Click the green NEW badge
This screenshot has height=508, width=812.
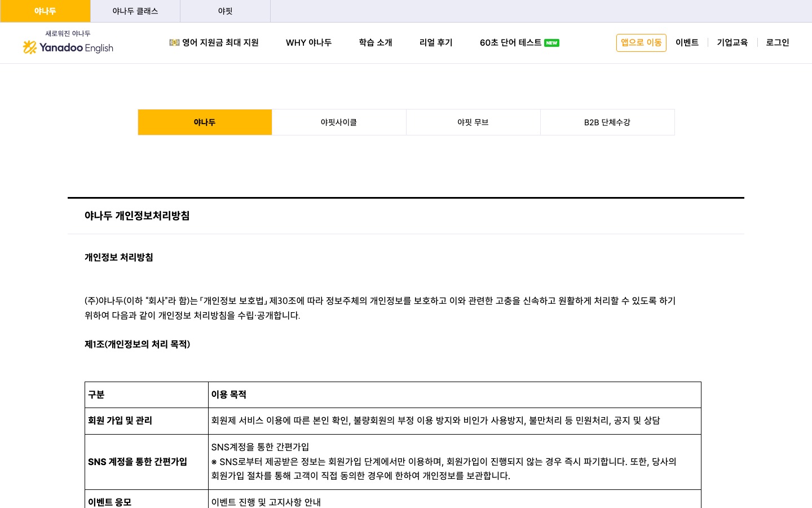551,43
